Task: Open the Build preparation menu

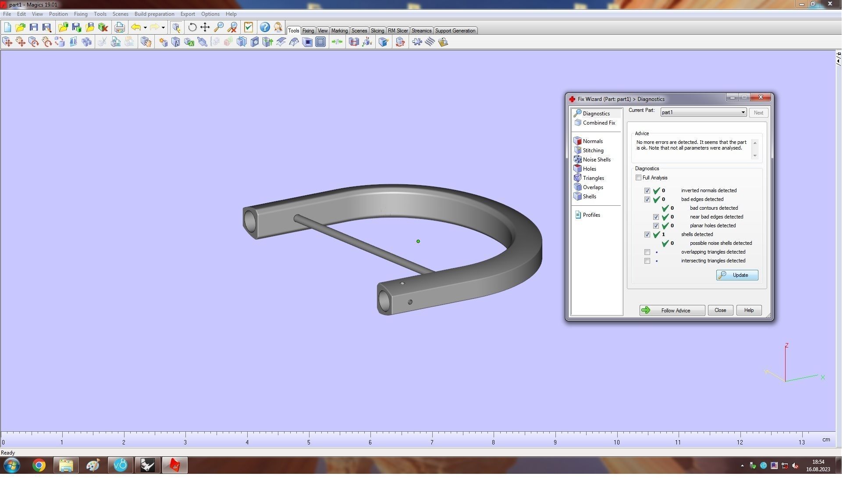Action: click(x=154, y=14)
